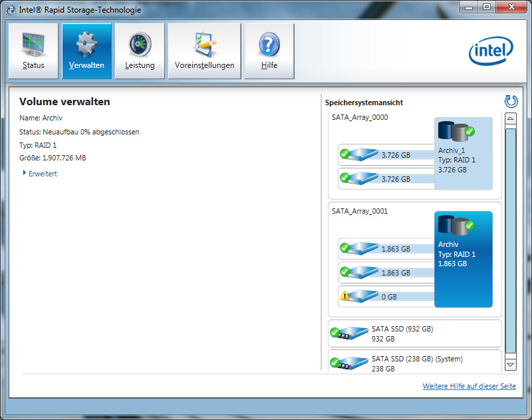532x420 pixels.
Task: Open the Voreinstellungen tab
Action: [x=205, y=51]
